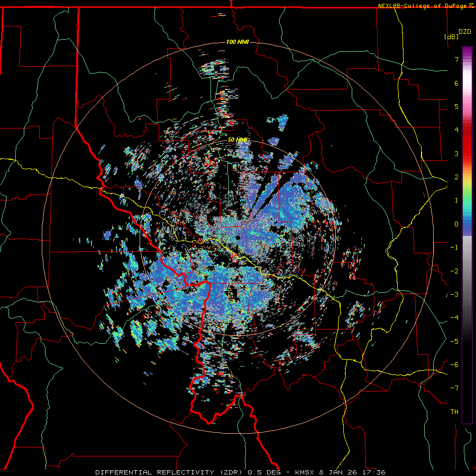
Task: Click the 5 value on the color scale
Action: 456,106
